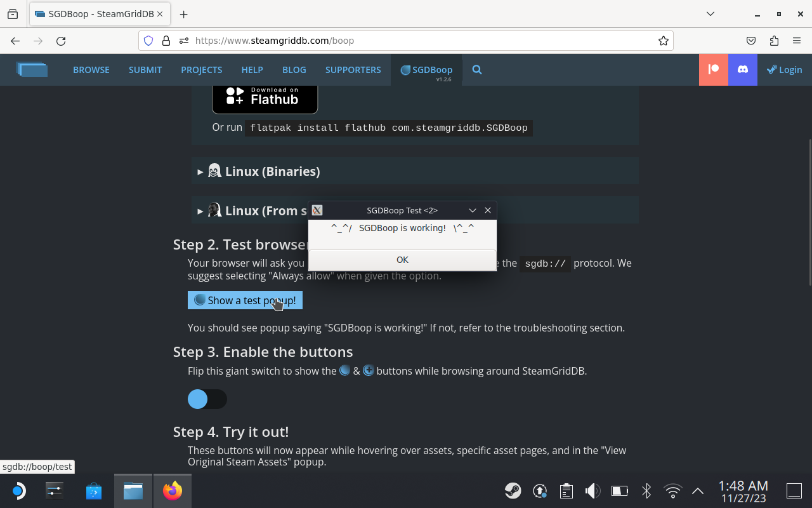The height and width of the screenshot is (508, 812).
Task: Go to the SUPPORTERS nav item
Action: click(x=353, y=70)
